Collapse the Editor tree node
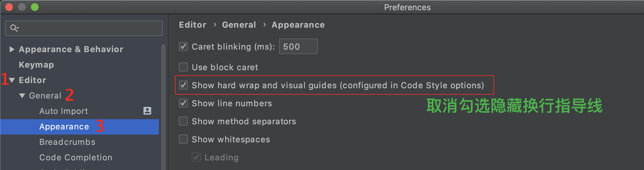Viewport: 644px width, 170px height. [x=12, y=80]
